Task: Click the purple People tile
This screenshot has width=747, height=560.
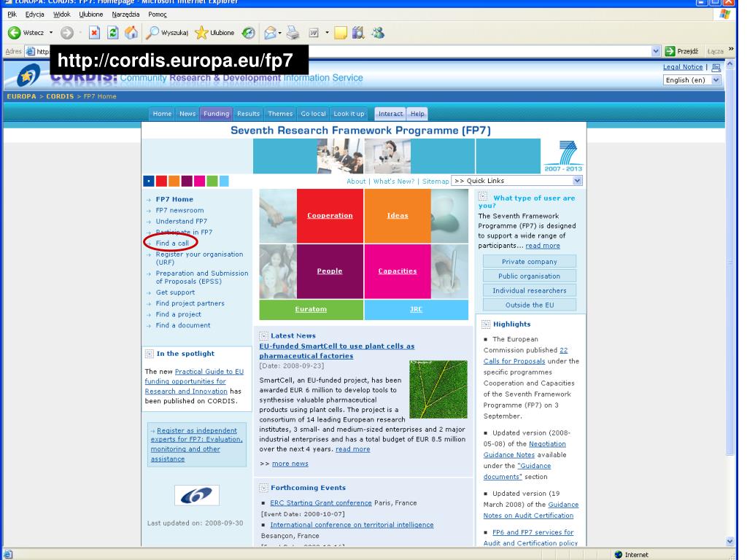Action: tap(330, 271)
